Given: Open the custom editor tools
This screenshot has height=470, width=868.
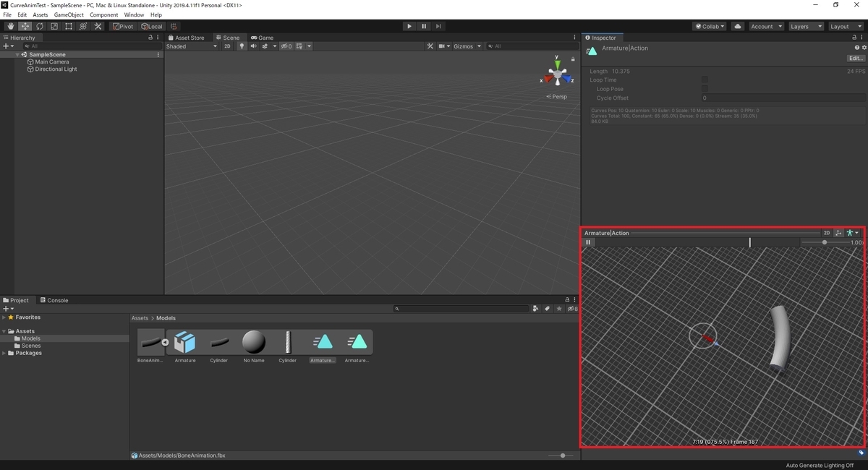Looking at the screenshot, I should point(98,26).
